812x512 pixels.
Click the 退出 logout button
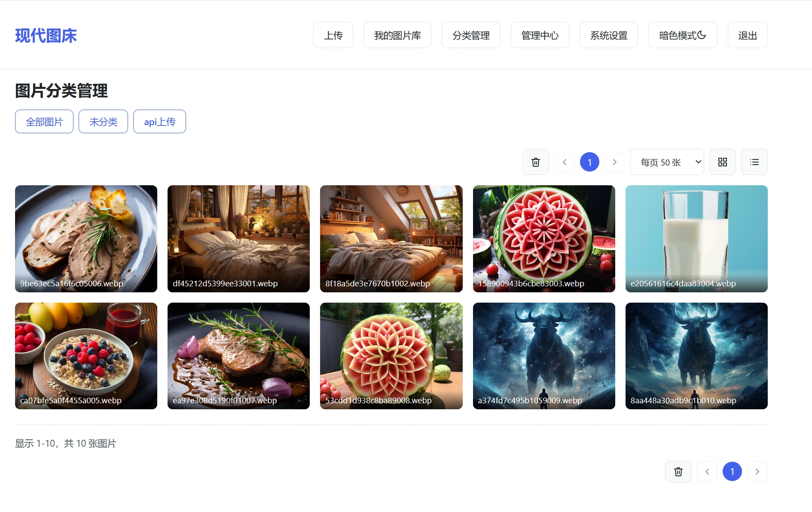747,35
